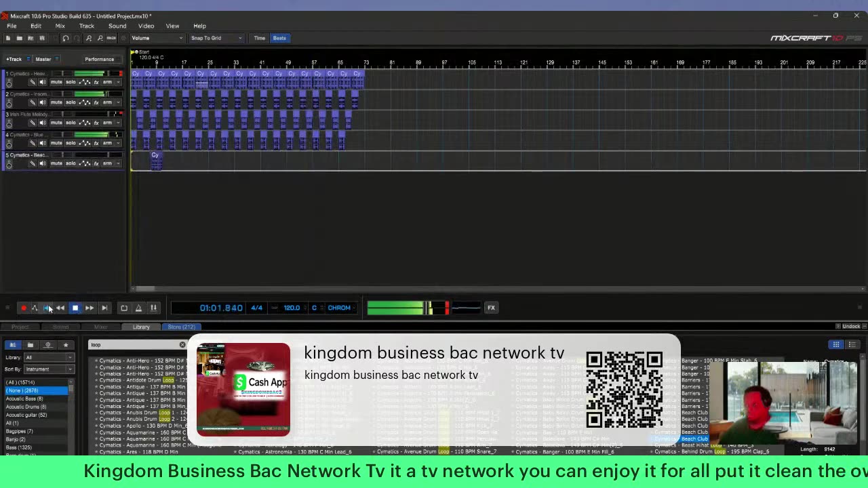The width and height of the screenshot is (868, 488).
Task: Open the File menu
Action: [x=12, y=26]
